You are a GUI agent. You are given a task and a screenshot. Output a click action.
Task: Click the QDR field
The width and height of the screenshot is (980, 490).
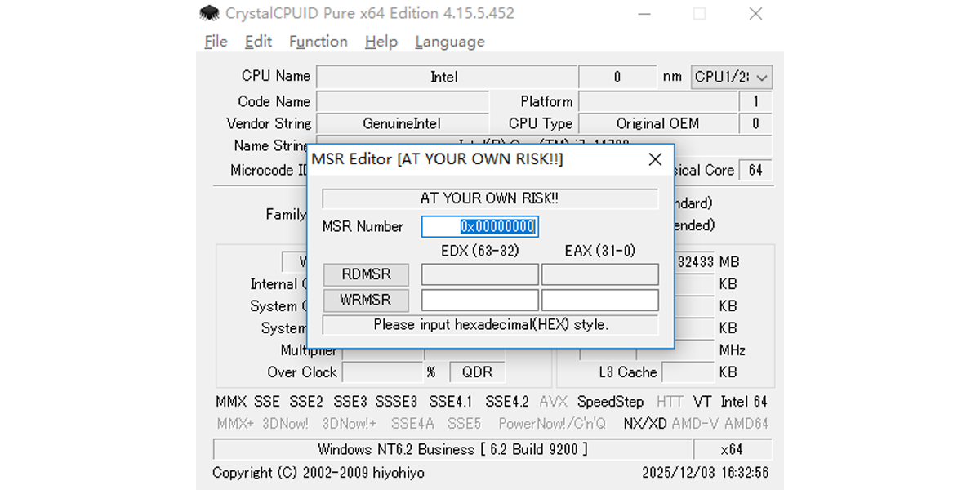477,372
